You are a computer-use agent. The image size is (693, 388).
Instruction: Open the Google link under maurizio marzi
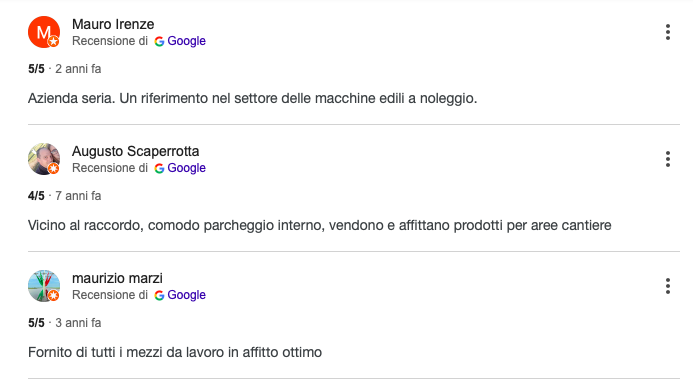(186, 295)
